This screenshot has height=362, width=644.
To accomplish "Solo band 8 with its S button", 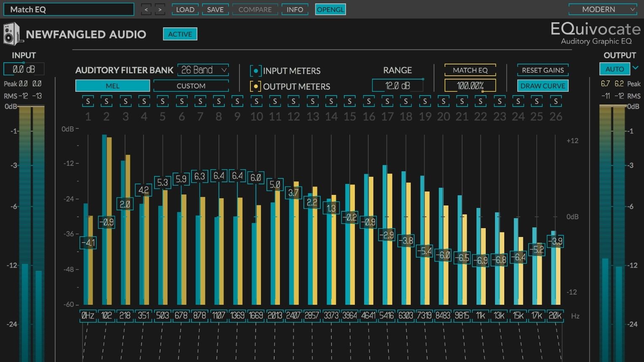I will coord(219,101).
